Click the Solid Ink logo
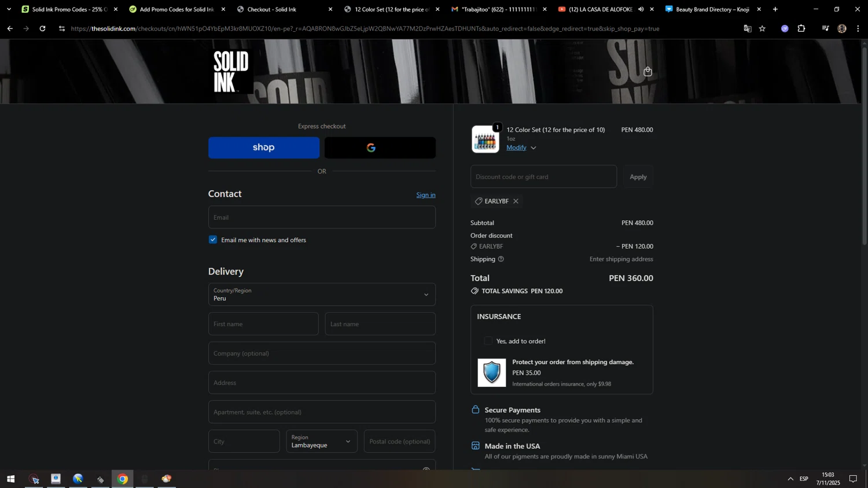 point(231,72)
